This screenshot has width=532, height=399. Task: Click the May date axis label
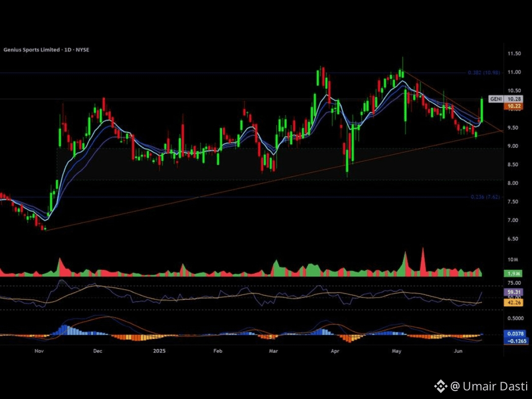coord(397,351)
